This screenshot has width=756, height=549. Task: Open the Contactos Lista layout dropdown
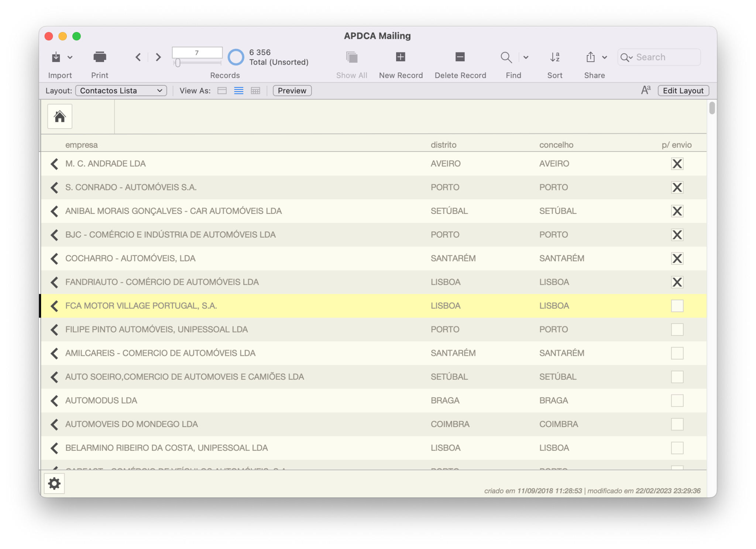(x=121, y=91)
